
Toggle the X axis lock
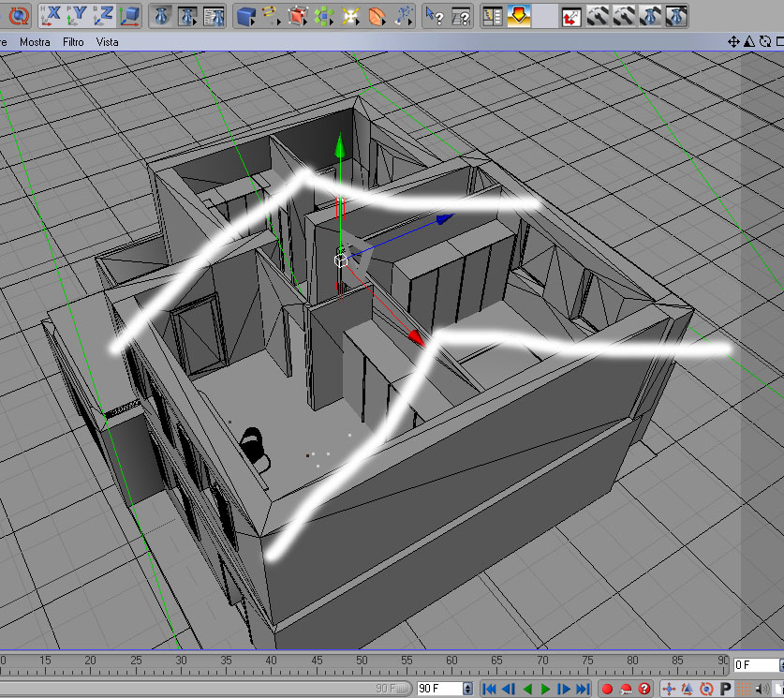point(51,16)
